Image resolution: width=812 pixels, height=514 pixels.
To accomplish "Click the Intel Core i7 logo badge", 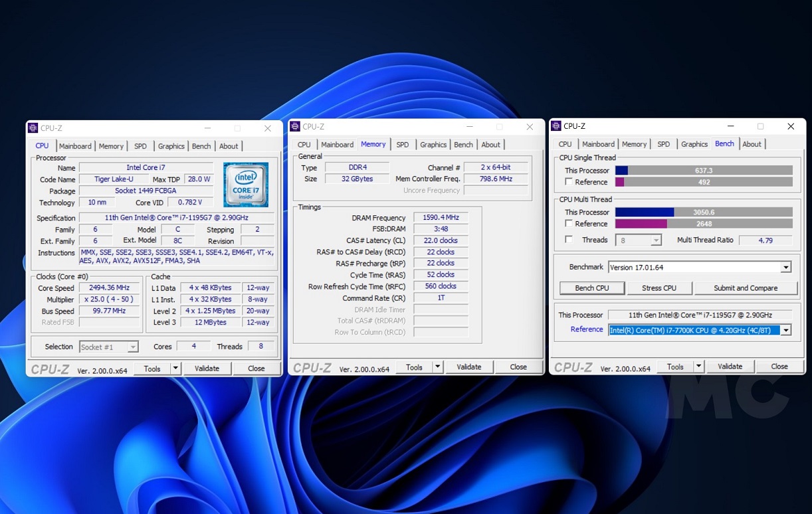I will (246, 184).
